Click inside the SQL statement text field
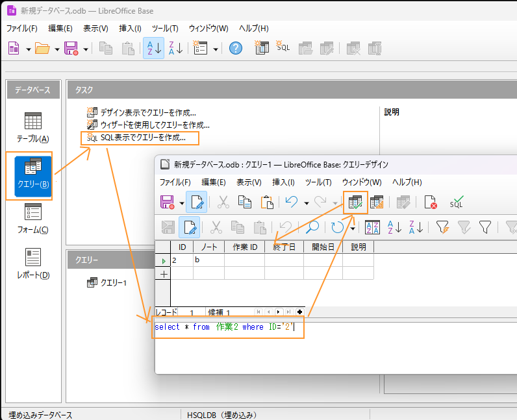 336,345
